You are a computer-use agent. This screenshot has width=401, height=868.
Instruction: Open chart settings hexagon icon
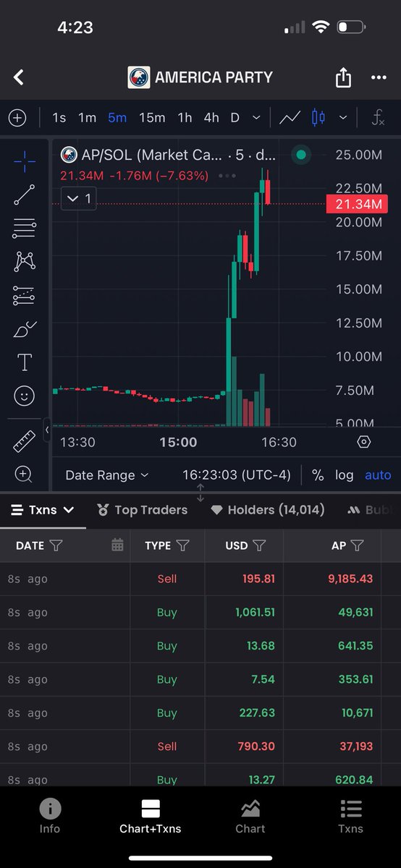(x=364, y=442)
